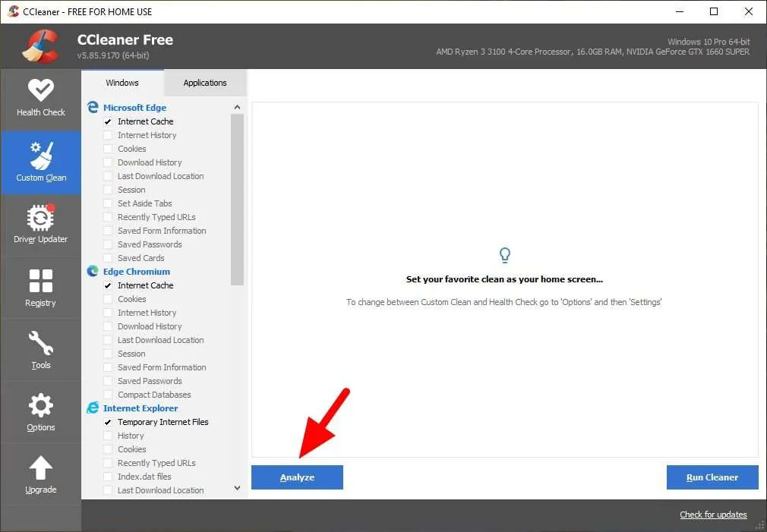Viewport: 767px width, 532px height.
Task: Click the Upgrade arrow icon
Action: click(40, 468)
